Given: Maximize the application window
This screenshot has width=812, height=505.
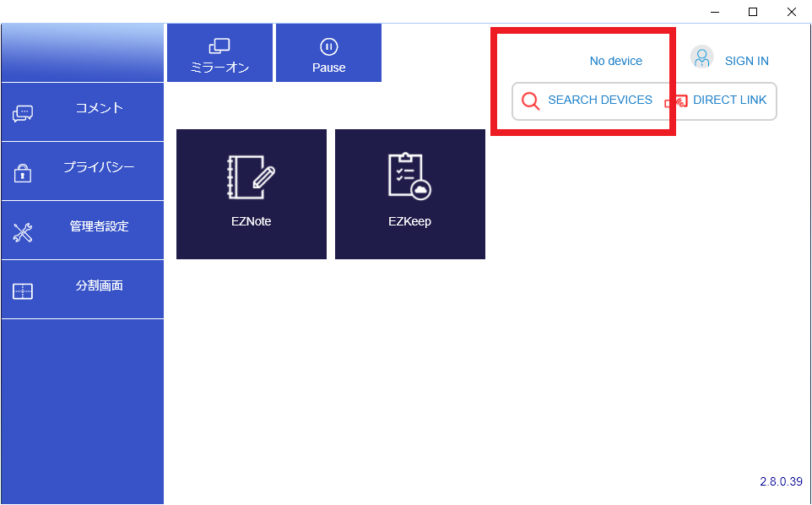Looking at the screenshot, I should point(752,12).
